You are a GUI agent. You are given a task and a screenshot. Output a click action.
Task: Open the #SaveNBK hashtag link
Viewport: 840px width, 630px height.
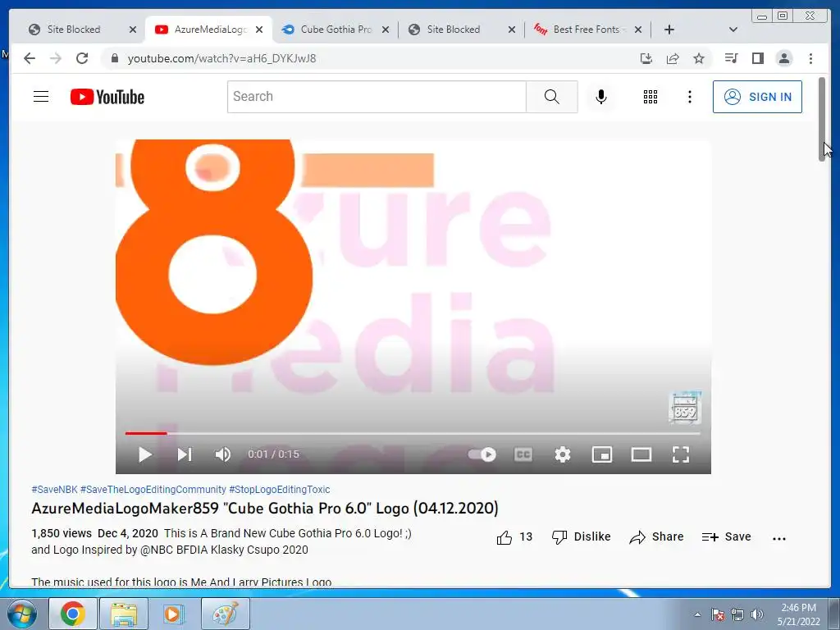[55, 489]
